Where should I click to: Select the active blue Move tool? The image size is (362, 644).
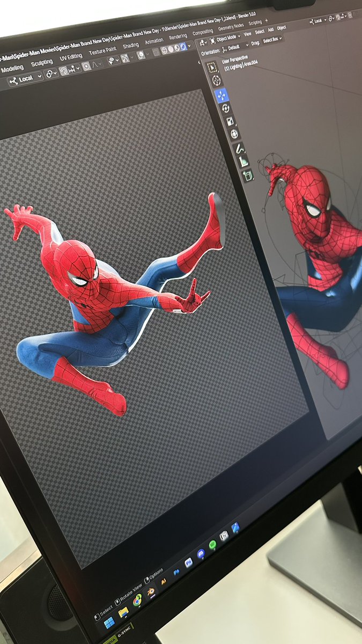coord(221,95)
